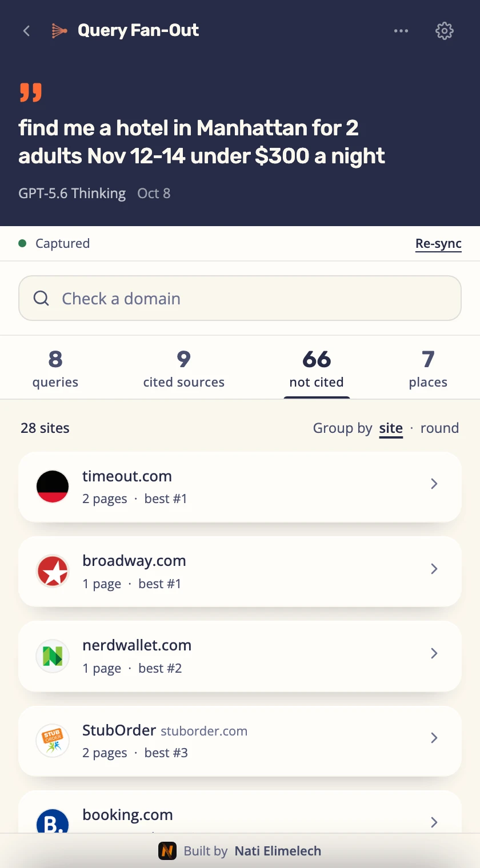Click the booking.com favicon
Image resolution: width=480 pixels, height=868 pixels.
click(x=53, y=822)
